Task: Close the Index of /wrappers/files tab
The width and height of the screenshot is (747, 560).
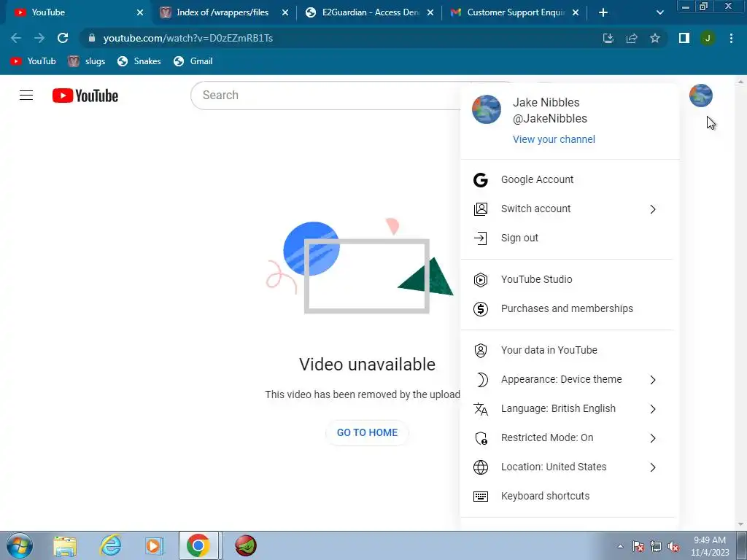Action: coord(285,12)
